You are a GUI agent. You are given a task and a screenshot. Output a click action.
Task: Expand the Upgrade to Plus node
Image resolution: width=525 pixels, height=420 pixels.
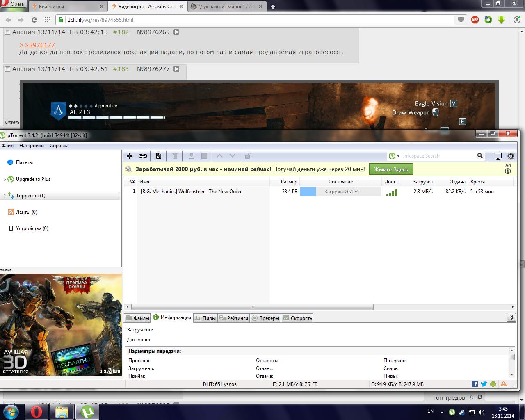pos(5,179)
